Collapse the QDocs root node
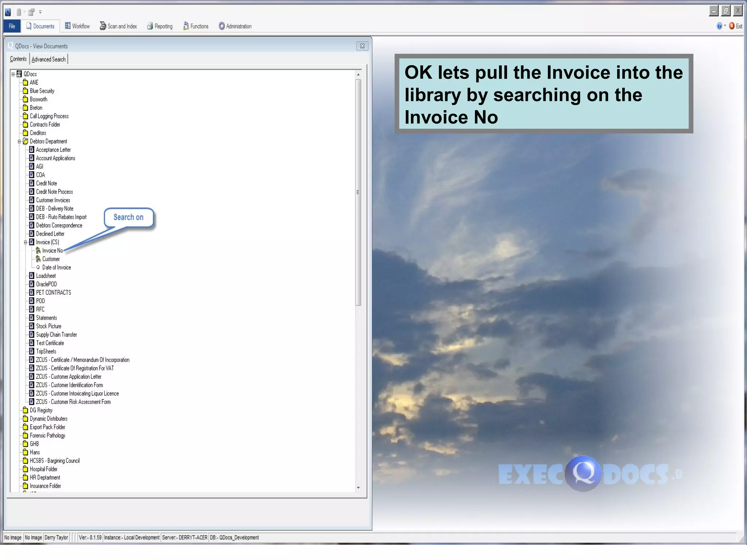Image resolution: width=747 pixels, height=560 pixels. (13, 74)
